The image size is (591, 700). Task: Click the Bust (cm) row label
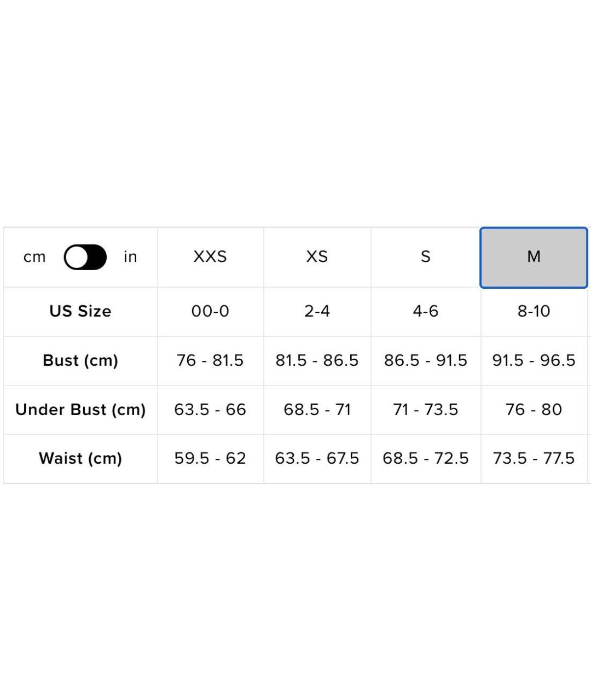point(80,360)
